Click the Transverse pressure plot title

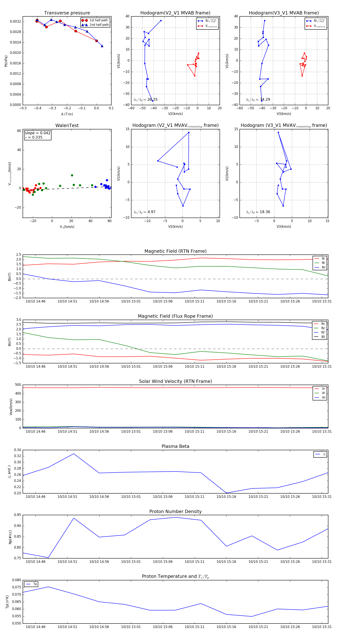coord(67,13)
